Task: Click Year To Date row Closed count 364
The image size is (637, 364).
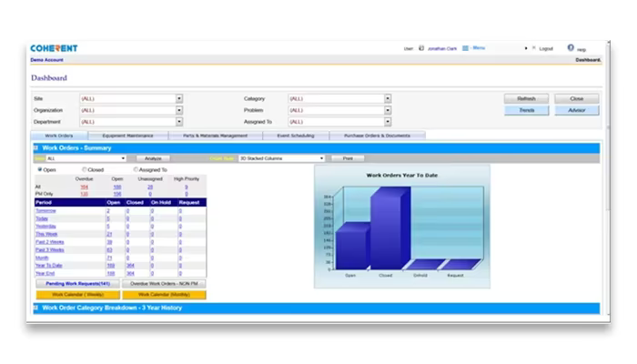Action: pyautogui.click(x=130, y=266)
